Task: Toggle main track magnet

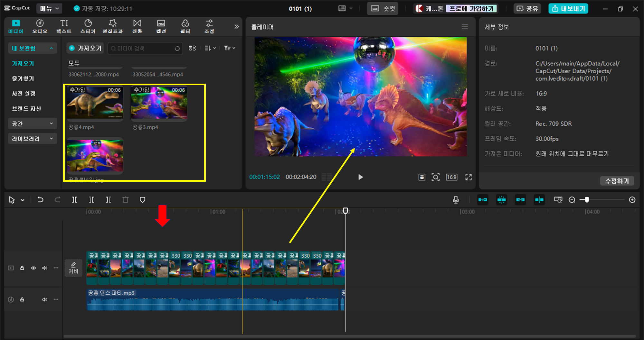Action: coord(483,200)
